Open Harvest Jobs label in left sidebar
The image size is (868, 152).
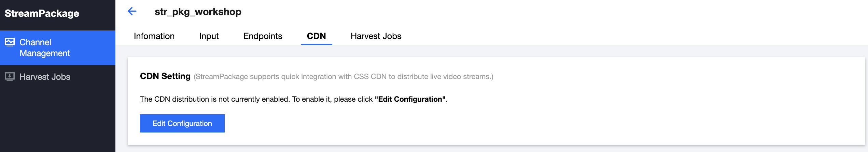click(45, 77)
